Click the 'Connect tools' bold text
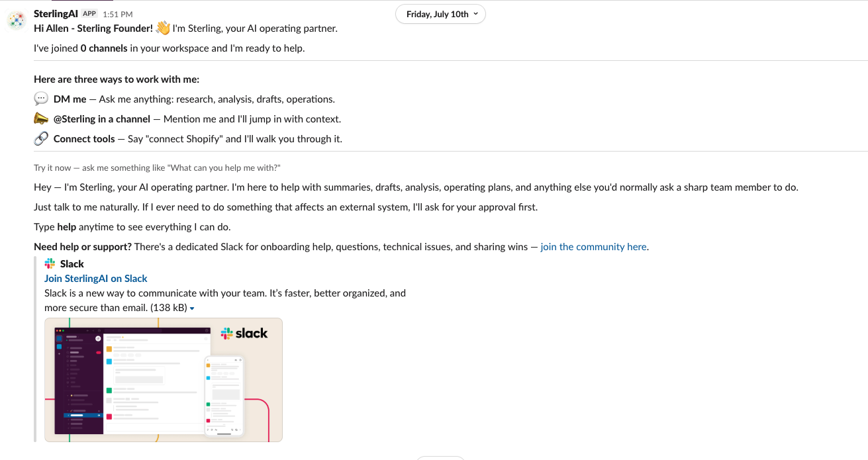 click(84, 139)
